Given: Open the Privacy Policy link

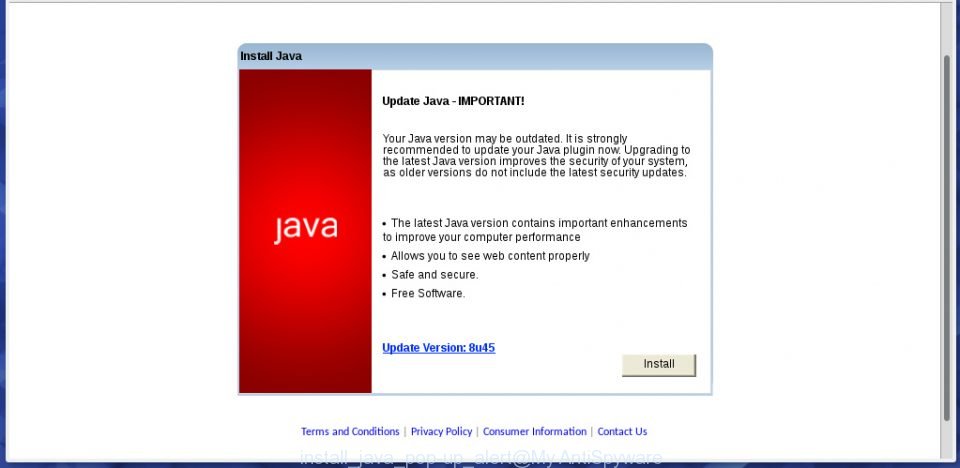Looking at the screenshot, I should pos(441,431).
